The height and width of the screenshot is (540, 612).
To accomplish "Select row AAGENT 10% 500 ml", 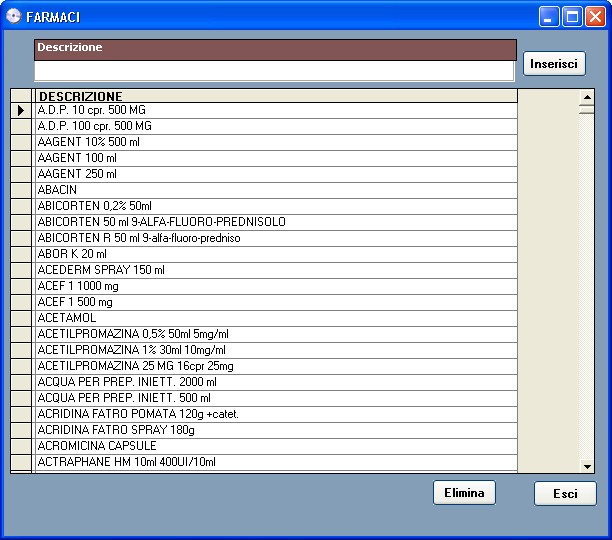I will coord(276,143).
